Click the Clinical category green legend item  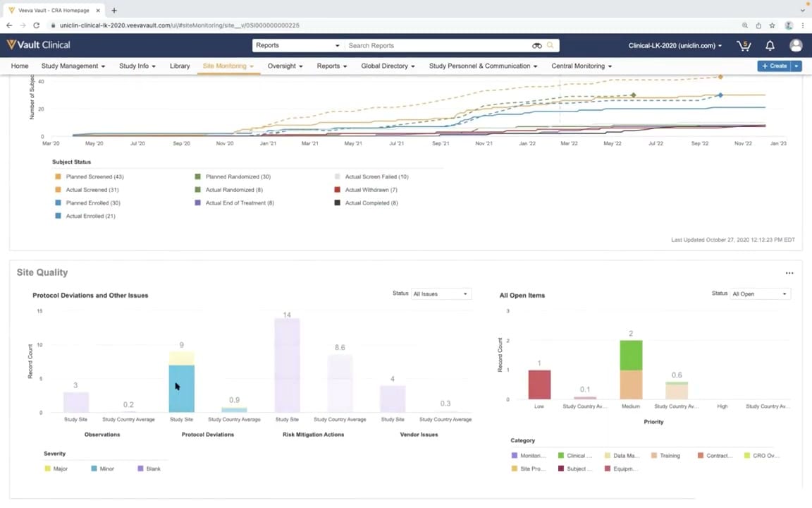pos(575,456)
